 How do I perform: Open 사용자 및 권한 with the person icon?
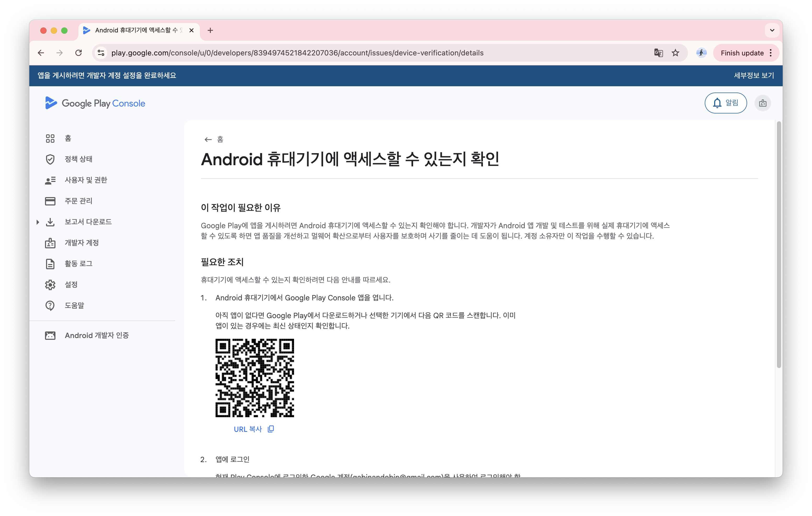pyautogui.click(x=50, y=180)
